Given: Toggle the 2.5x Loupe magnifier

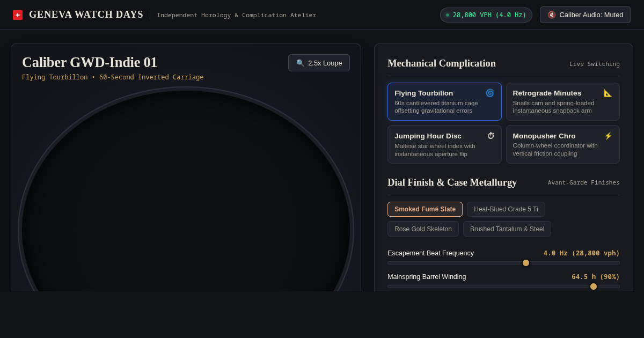Looking at the screenshot, I should [x=319, y=63].
